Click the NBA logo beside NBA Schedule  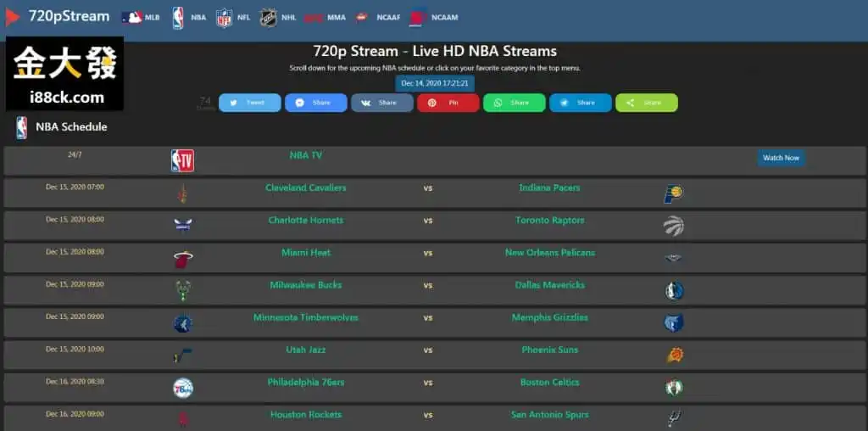click(21, 127)
